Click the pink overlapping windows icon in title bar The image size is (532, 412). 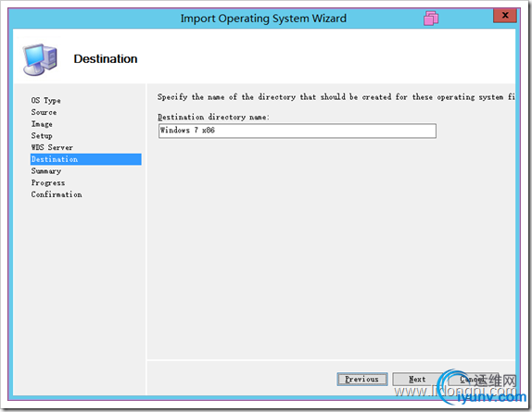(x=431, y=18)
